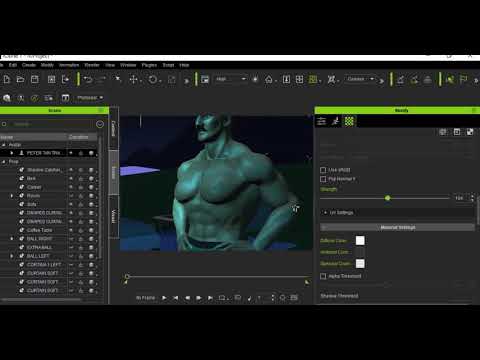Click the Play button on the playbar
The image size is (480, 360).
point(164,298)
